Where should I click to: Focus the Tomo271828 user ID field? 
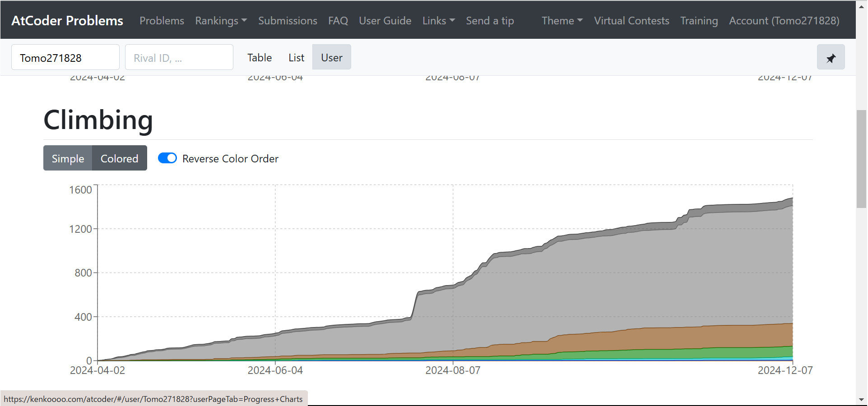pos(65,57)
